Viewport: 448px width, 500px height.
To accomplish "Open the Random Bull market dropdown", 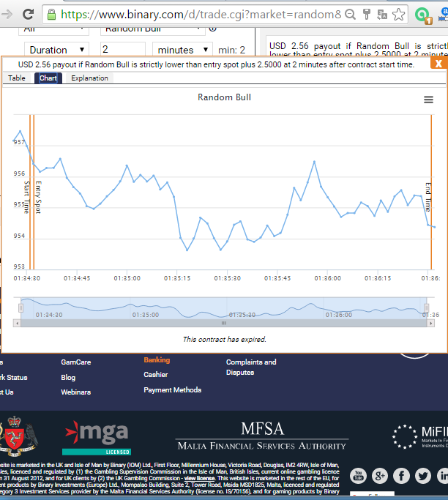I will (x=152, y=30).
